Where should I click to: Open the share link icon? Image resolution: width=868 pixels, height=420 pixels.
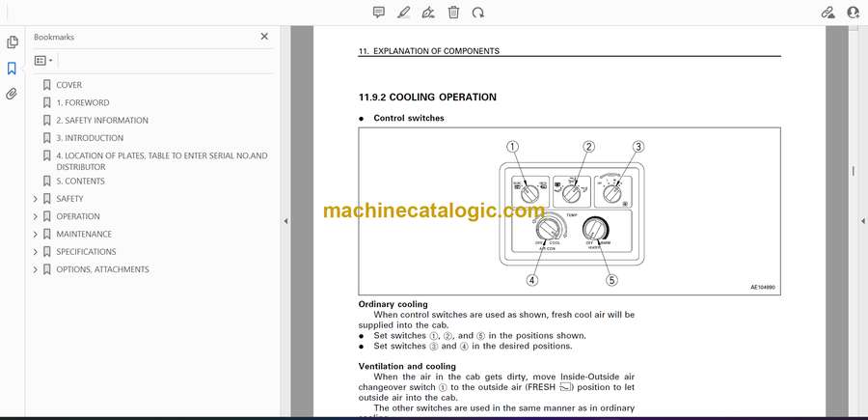point(828,13)
